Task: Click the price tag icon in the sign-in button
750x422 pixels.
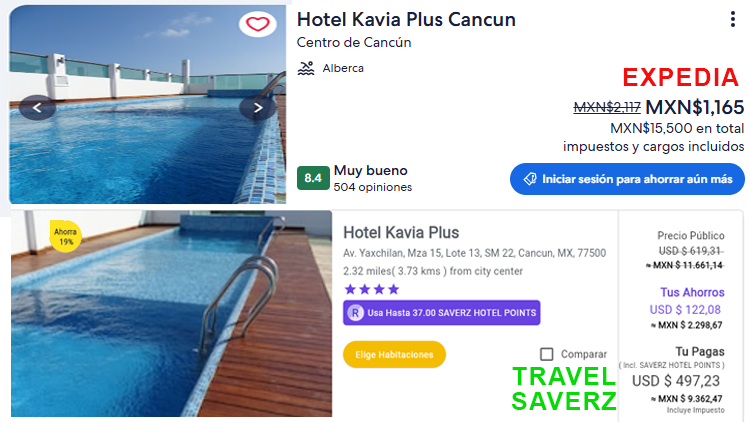Action: click(x=530, y=179)
